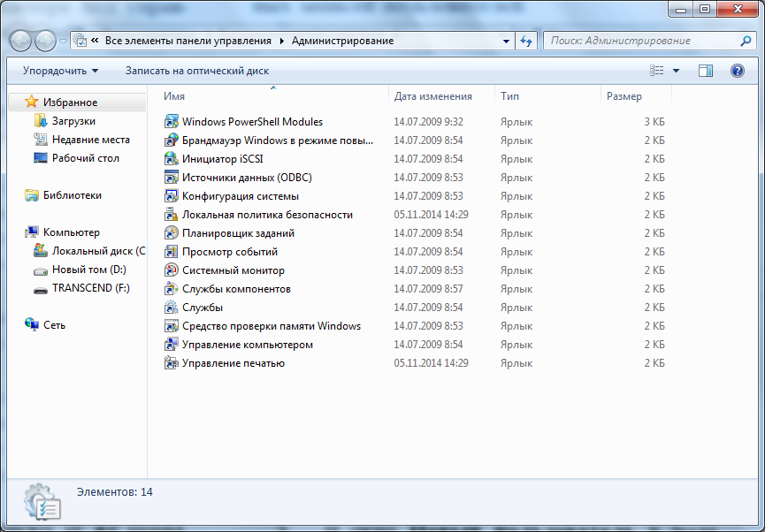Image resolution: width=765 pixels, height=532 pixels.
Task: Click the Инициатор iSCSI shortcut icon
Action: click(171, 159)
